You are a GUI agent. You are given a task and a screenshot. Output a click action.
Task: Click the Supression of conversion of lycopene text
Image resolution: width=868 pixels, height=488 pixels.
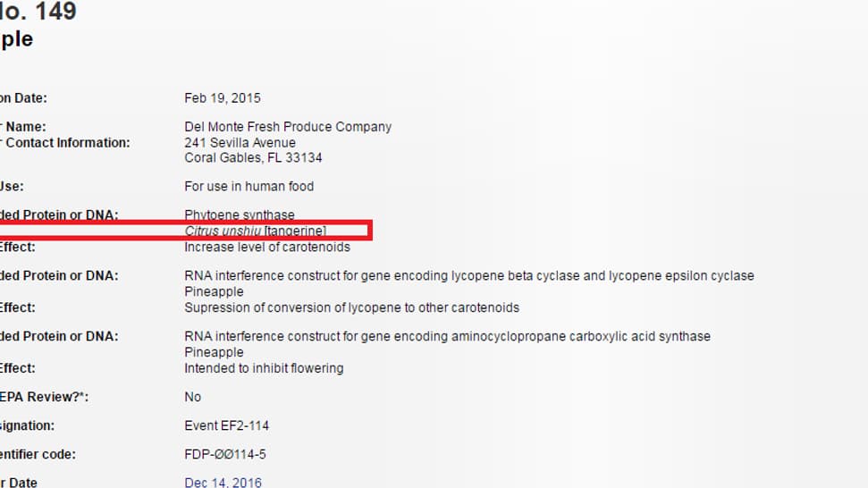[351, 307]
